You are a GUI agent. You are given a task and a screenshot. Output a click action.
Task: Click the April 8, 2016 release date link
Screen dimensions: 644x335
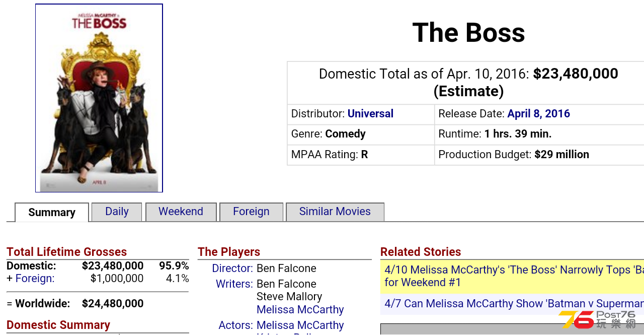[538, 114]
